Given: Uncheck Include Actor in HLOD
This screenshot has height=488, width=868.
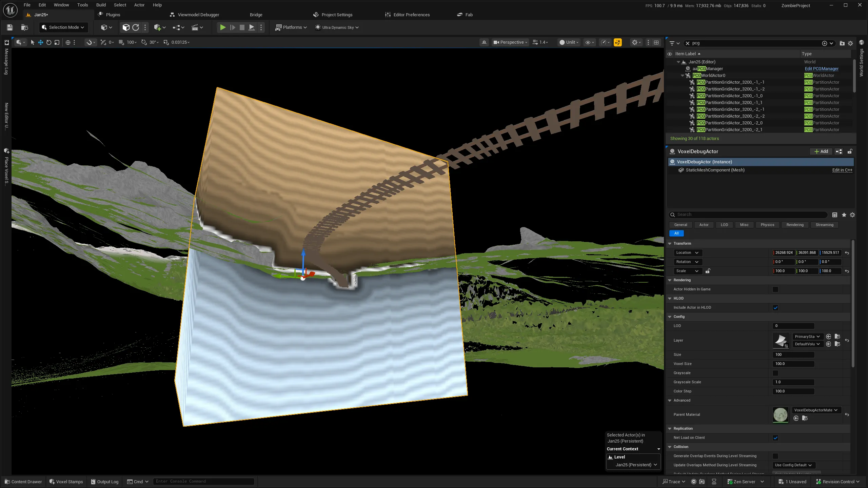Looking at the screenshot, I should pyautogui.click(x=775, y=308).
